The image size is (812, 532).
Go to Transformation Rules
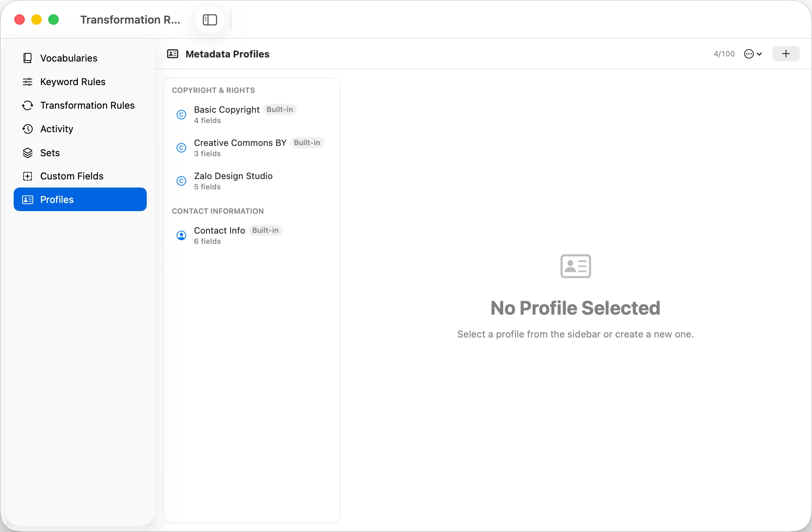[80, 105]
